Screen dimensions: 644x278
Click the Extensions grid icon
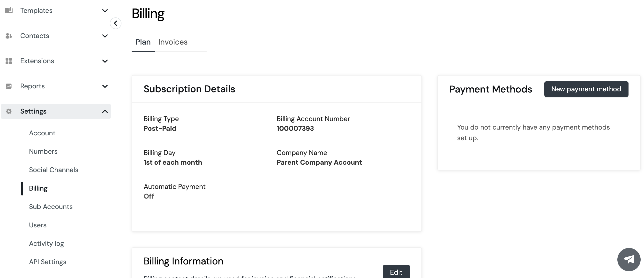point(9,61)
